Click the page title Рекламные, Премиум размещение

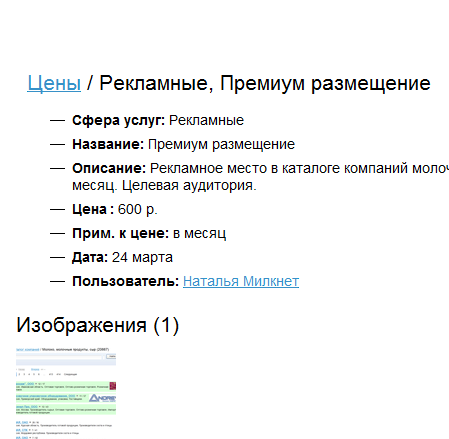point(265,83)
